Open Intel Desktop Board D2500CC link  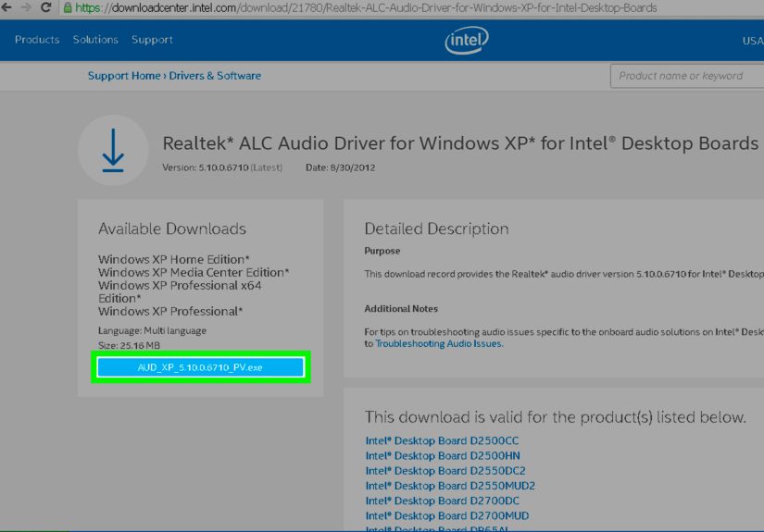442,440
